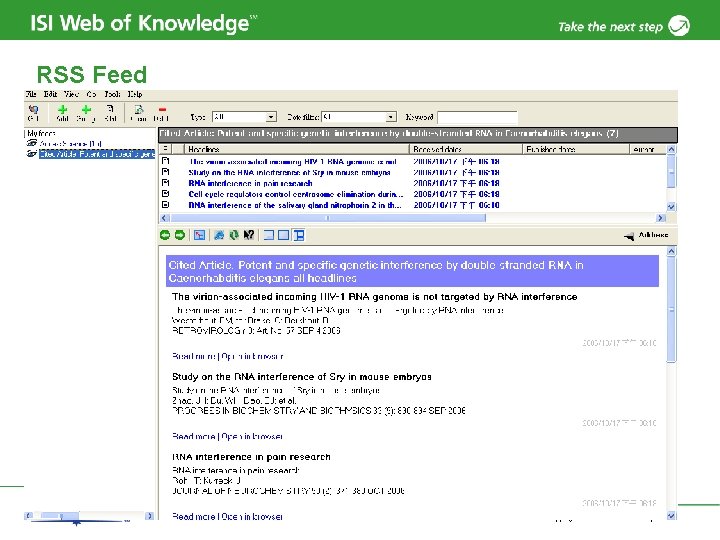
Task: Click the icon right of the forward arrow
Action: click(199, 235)
